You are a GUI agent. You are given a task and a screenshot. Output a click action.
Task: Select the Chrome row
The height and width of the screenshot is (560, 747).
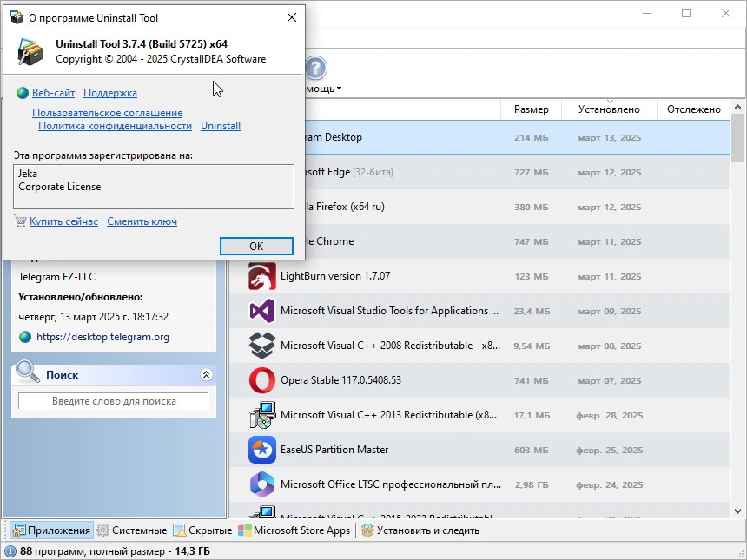coord(479,241)
